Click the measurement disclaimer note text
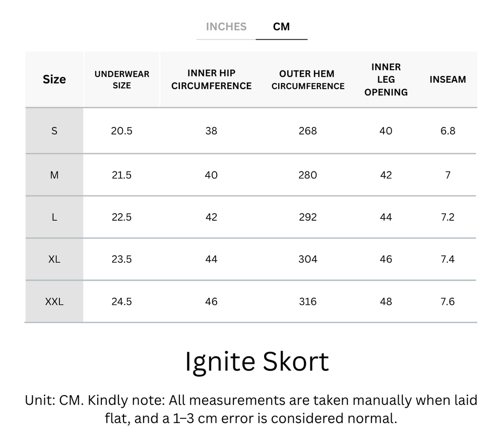Image resolution: width=504 pixels, height=438 pixels. [252, 411]
